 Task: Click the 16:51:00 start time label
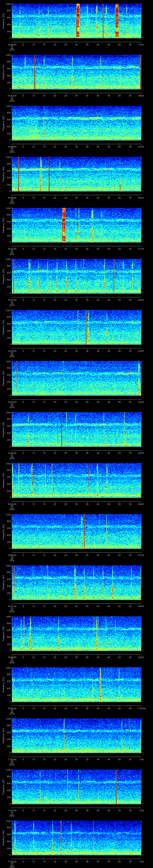tap(12, 300)
